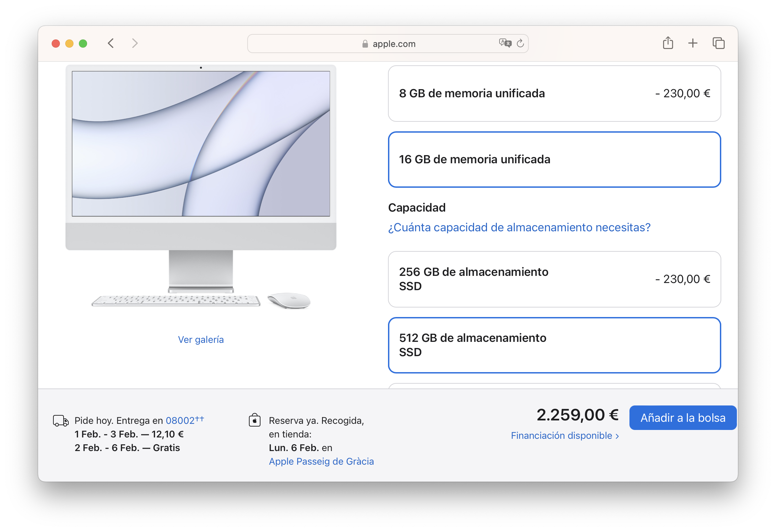Click '1 Feb. - 3 Feb. — 12,10 €' delivery text
Screen dimensions: 776x532
point(129,434)
